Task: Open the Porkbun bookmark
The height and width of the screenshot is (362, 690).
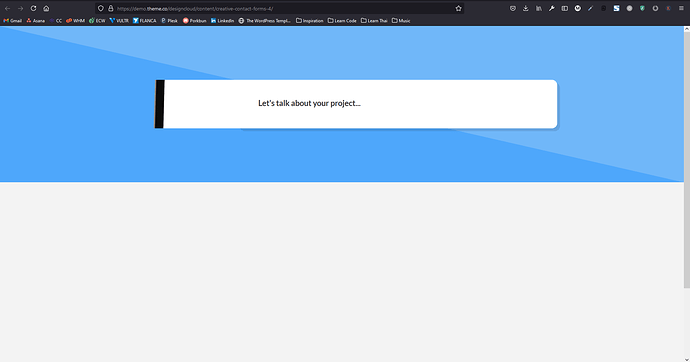Action: [x=195, y=21]
